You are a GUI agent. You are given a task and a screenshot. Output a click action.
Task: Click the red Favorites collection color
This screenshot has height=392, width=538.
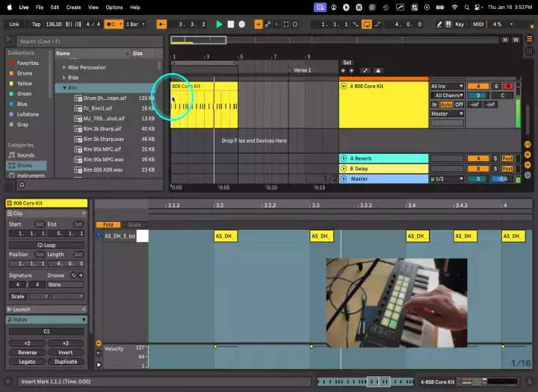[x=11, y=63]
